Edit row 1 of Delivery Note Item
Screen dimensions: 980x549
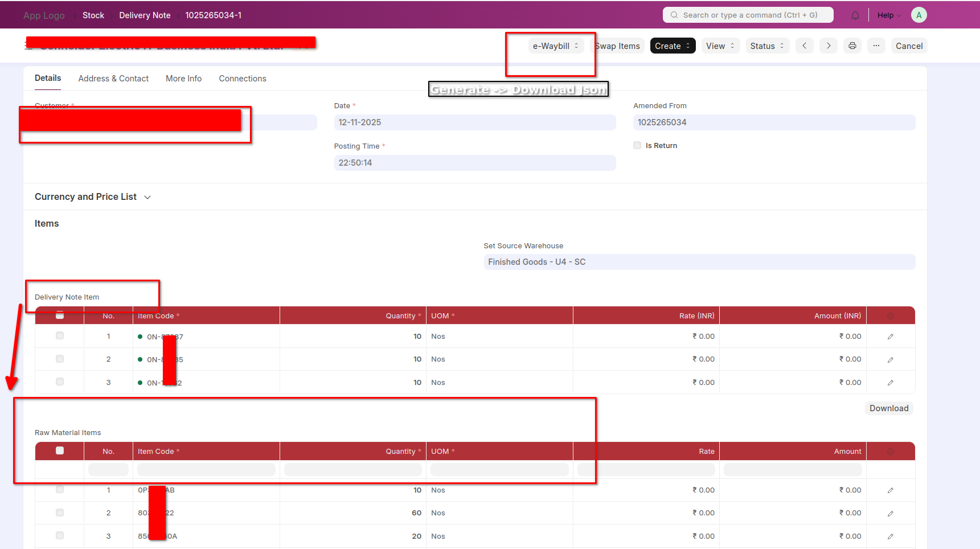890,337
